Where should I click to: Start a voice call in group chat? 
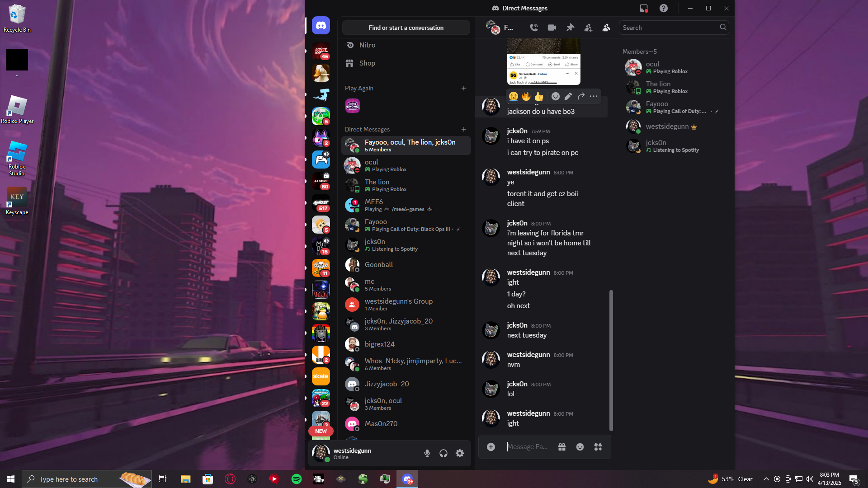click(x=534, y=28)
